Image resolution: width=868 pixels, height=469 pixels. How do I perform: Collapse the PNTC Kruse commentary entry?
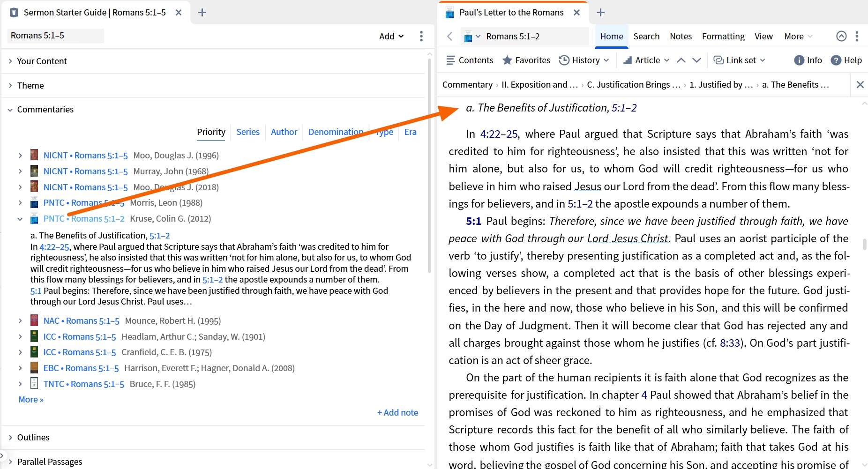click(x=20, y=219)
